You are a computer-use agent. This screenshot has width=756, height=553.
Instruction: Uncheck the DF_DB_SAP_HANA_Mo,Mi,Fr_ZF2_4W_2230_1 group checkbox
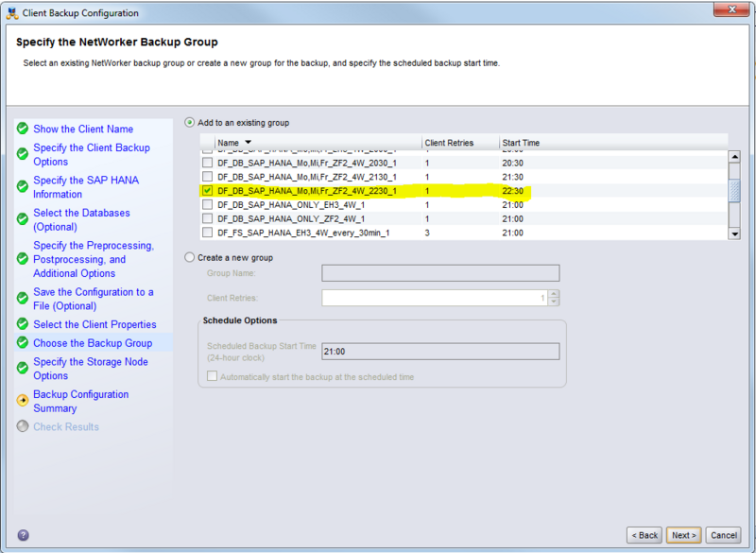[x=208, y=191]
